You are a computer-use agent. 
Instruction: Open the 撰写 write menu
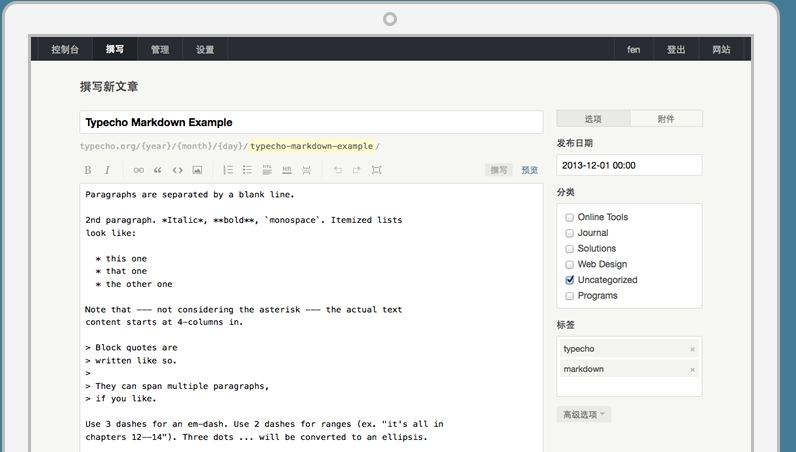click(115, 49)
